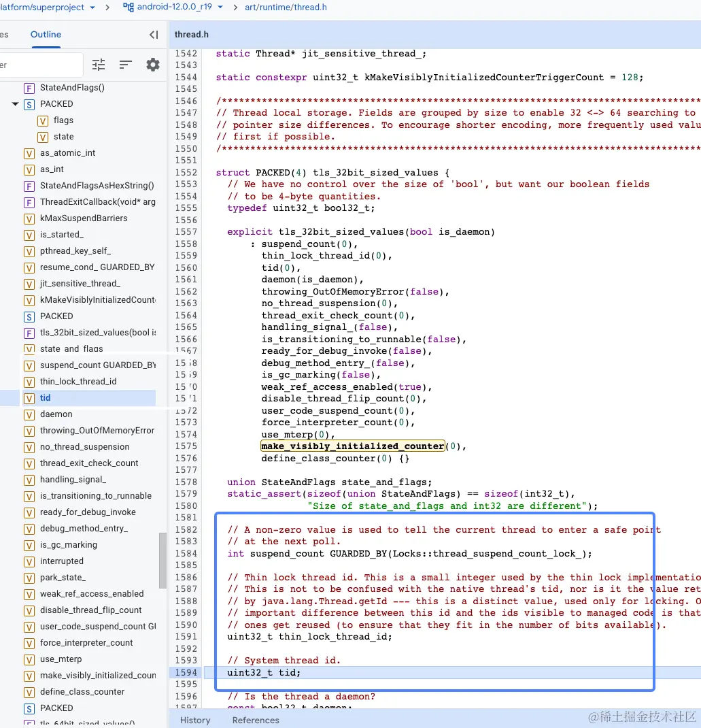Select the thread.h file tab
701x728 pixels.
tap(192, 34)
